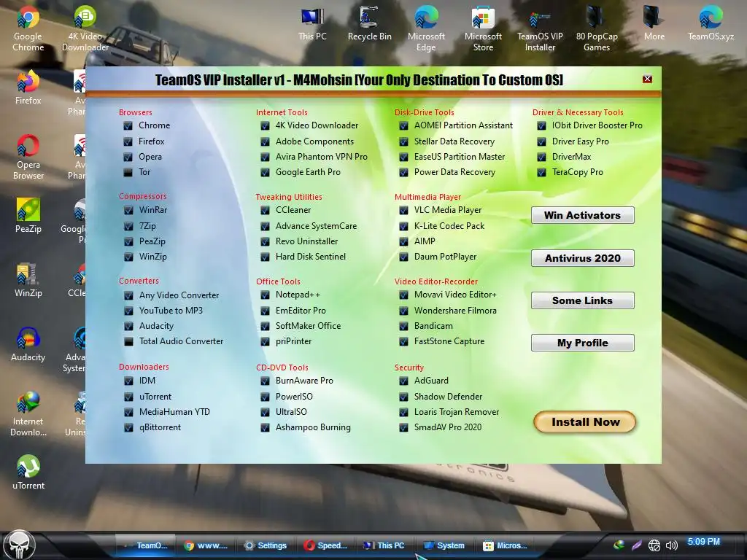
Task: Switch to the Settings taskbar item
Action: point(266,545)
